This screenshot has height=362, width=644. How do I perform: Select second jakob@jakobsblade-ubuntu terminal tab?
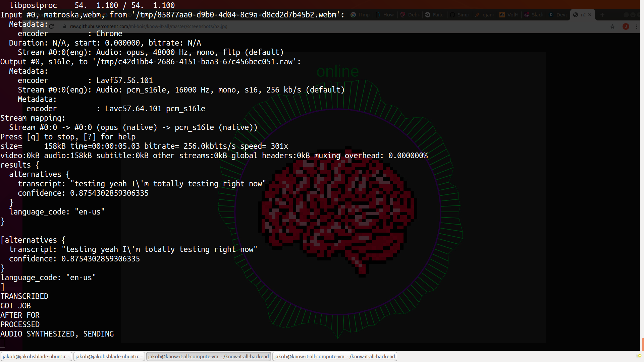(109, 356)
